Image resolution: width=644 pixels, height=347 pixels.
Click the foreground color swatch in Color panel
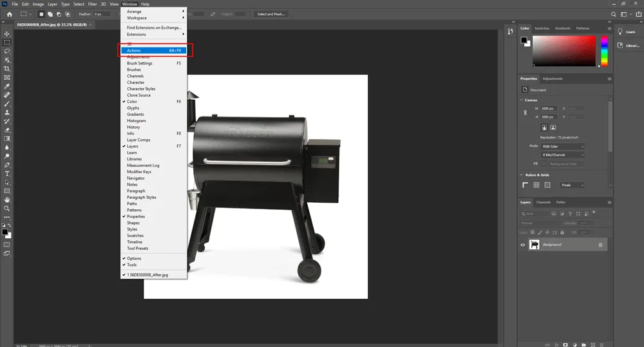524,41
